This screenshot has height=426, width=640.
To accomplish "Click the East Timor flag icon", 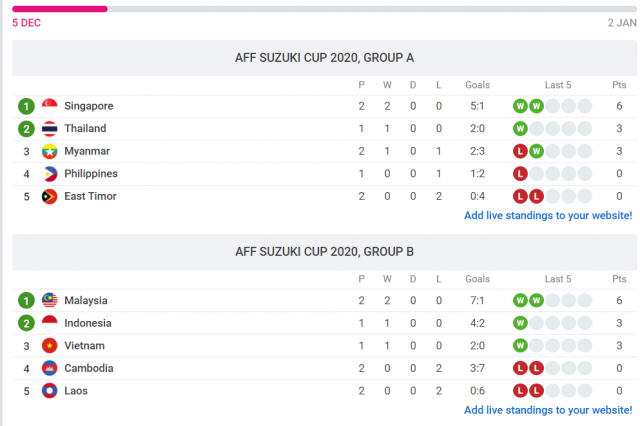I will click(50, 196).
